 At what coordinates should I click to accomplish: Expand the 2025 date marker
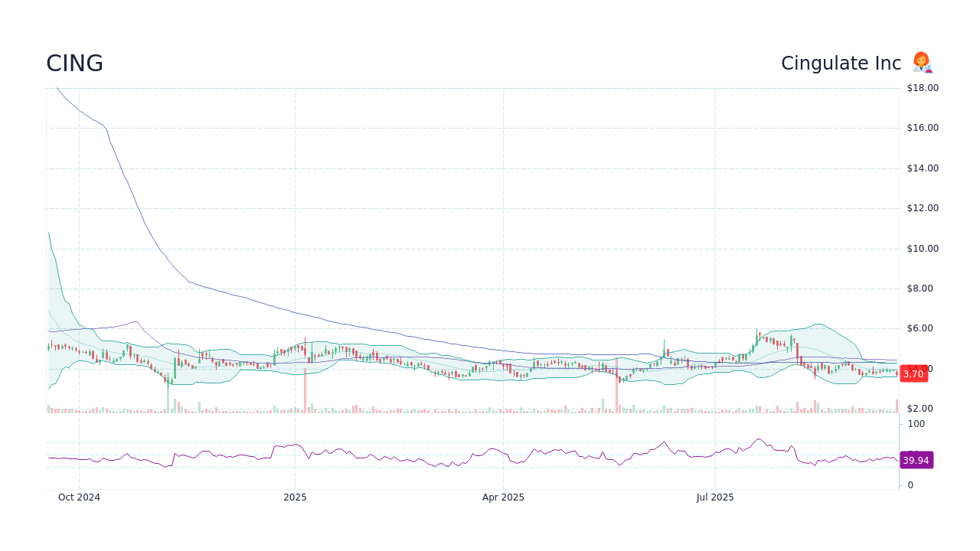[x=295, y=497]
